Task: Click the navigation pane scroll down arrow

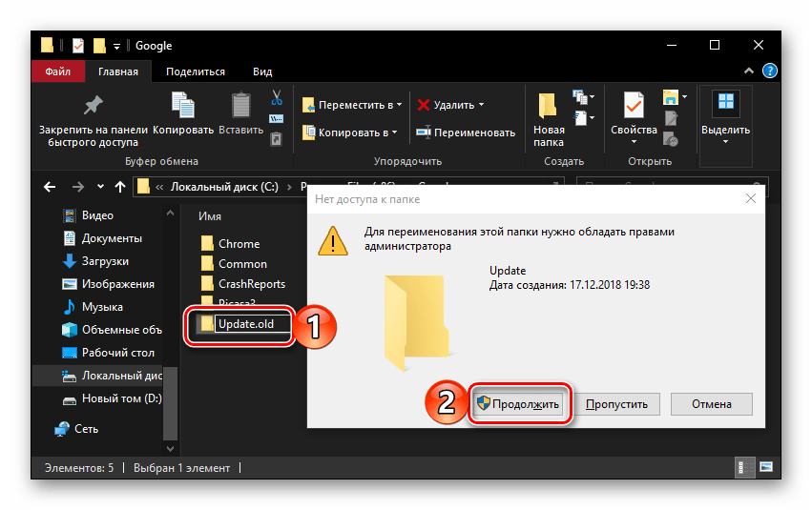Action: (x=170, y=448)
